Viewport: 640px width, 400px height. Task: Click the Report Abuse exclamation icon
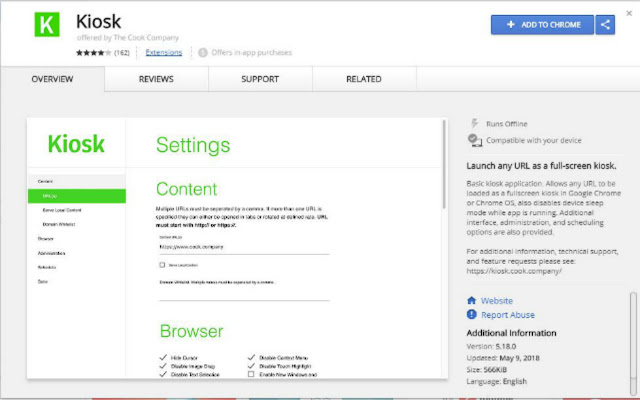471,314
